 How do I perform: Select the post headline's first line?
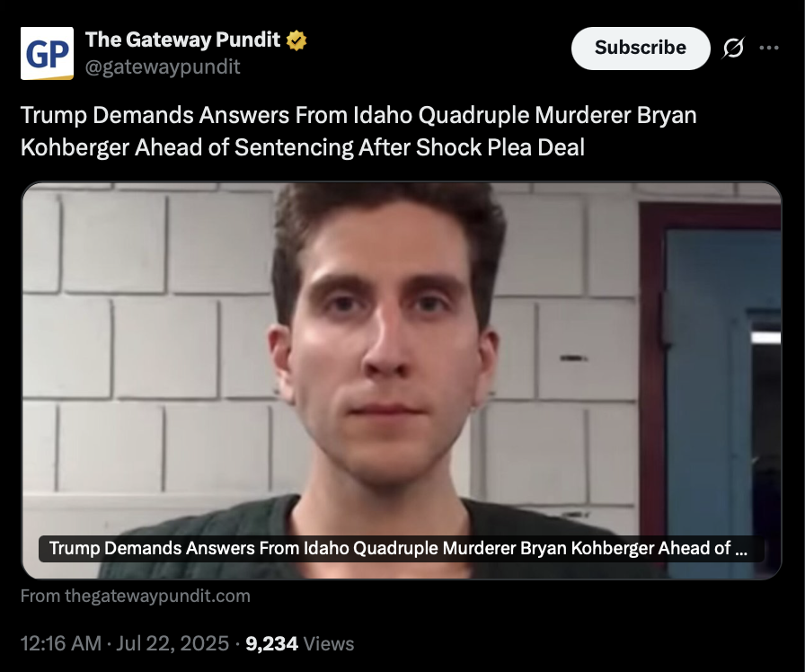tap(358, 115)
